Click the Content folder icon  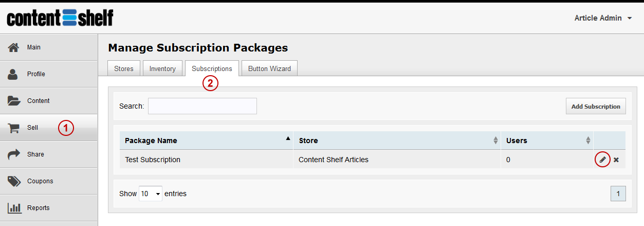14,101
